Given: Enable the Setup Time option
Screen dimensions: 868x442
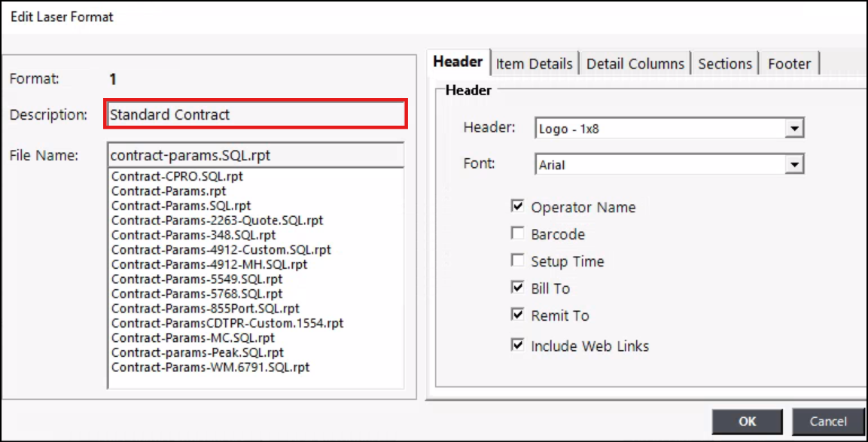Looking at the screenshot, I should tap(518, 261).
